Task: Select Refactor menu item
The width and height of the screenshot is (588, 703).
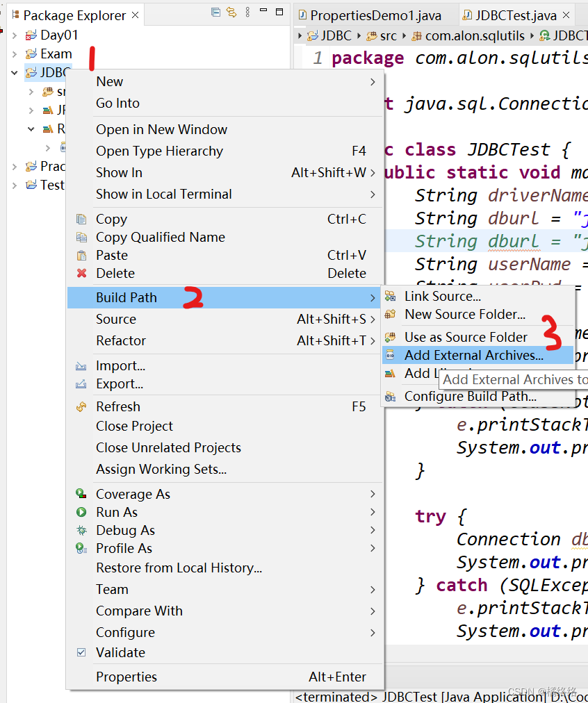Action: coord(224,341)
